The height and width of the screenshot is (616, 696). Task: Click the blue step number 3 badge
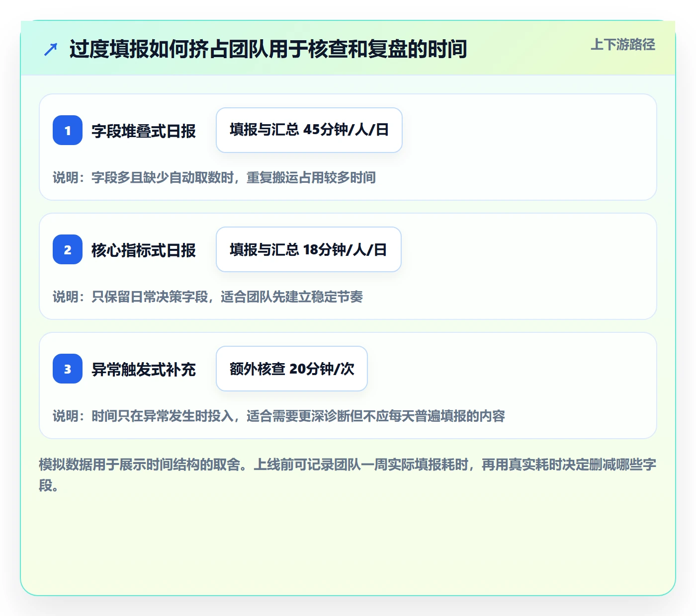(x=68, y=369)
